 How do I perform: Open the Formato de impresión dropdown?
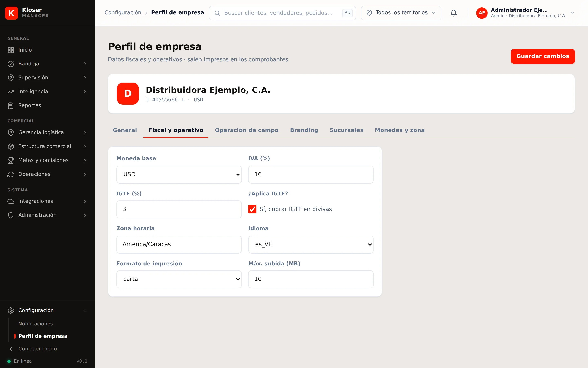click(x=179, y=279)
